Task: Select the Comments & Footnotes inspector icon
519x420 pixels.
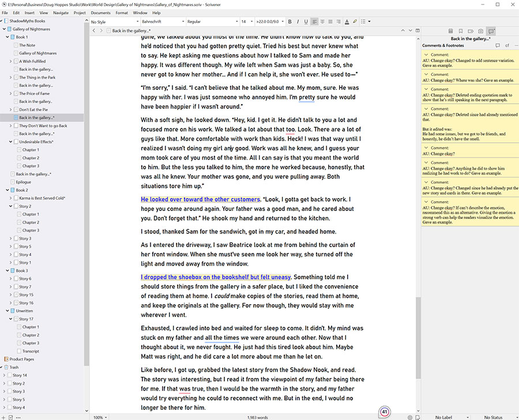Action: 491,31
